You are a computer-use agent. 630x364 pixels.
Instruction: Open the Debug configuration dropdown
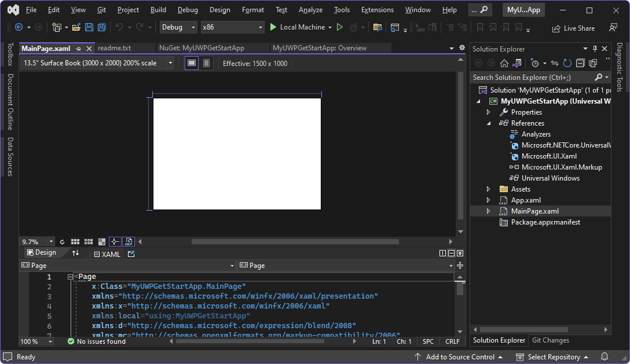click(x=177, y=27)
